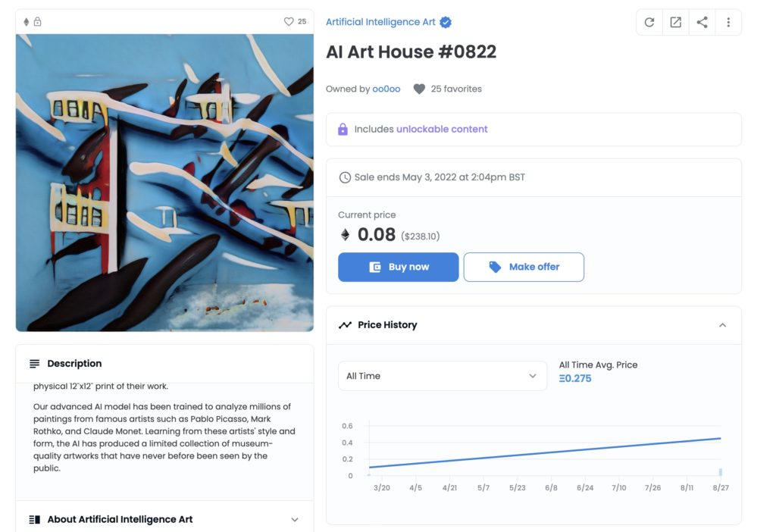776x532 pixels.
Task: Open the All Time range dropdown
Action: [442, 376]
